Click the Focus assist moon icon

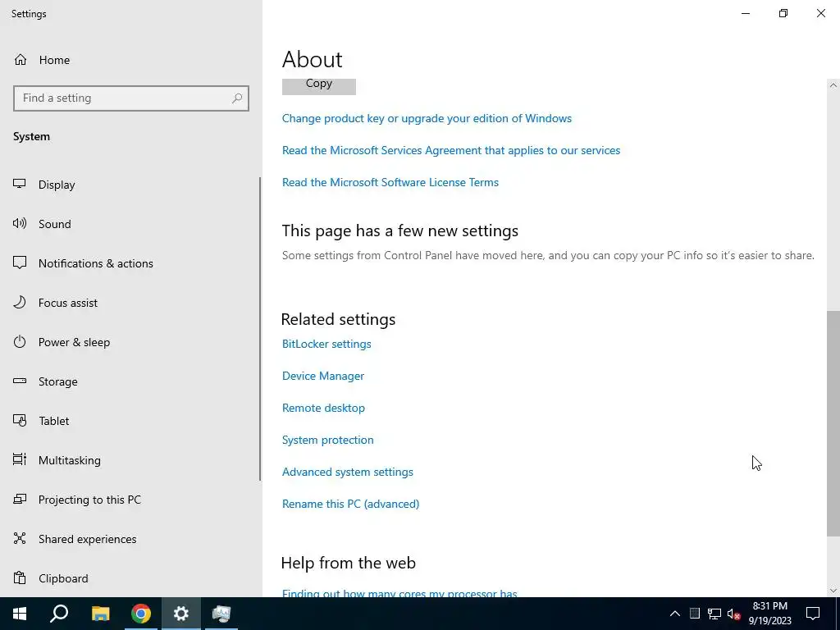click(x=20, y=302)
